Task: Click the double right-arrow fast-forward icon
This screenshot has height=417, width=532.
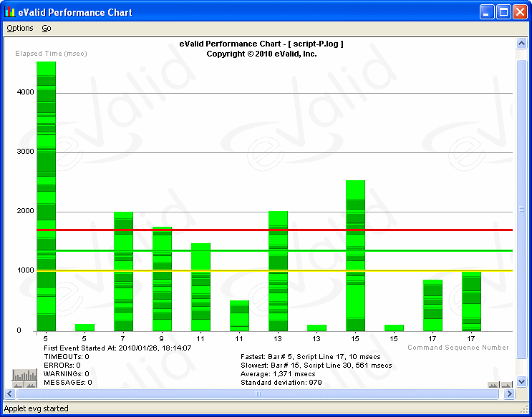Action: pyautogui.click(x=493, y=385)
